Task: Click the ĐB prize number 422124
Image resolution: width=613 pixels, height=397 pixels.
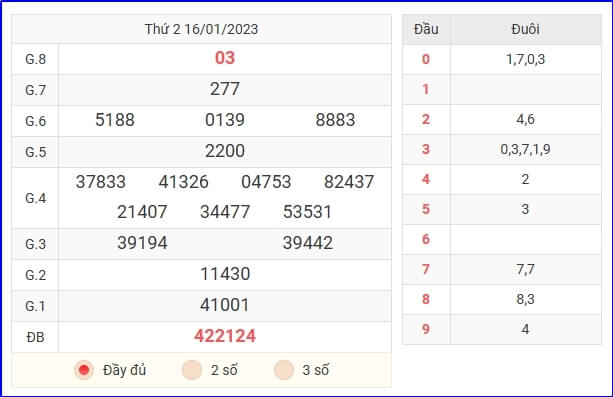Action: pyautogui.click(x=225, y=336)
